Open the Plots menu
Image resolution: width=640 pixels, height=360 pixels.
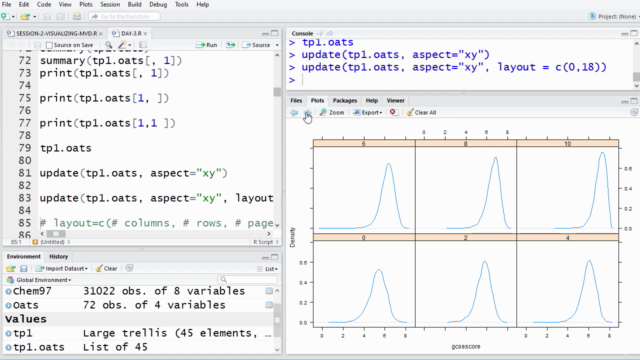click(x=86, y=4)
